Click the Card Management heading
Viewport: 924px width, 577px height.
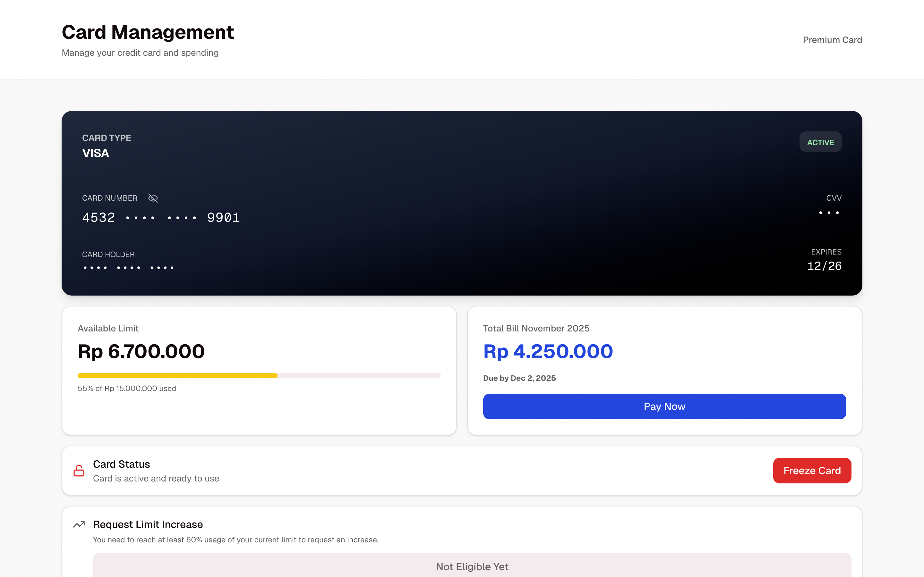148,32
